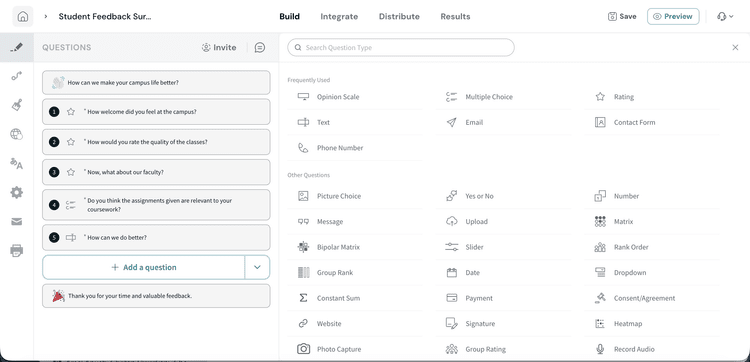Open the comments chat bubble icon

tap(260, 47)
